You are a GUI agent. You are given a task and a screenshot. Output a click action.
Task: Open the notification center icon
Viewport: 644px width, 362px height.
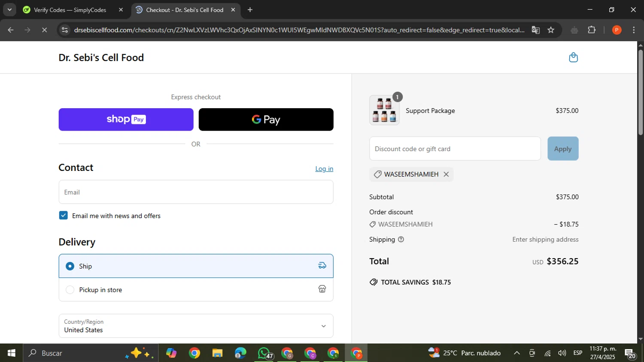(x=630, y=353)
